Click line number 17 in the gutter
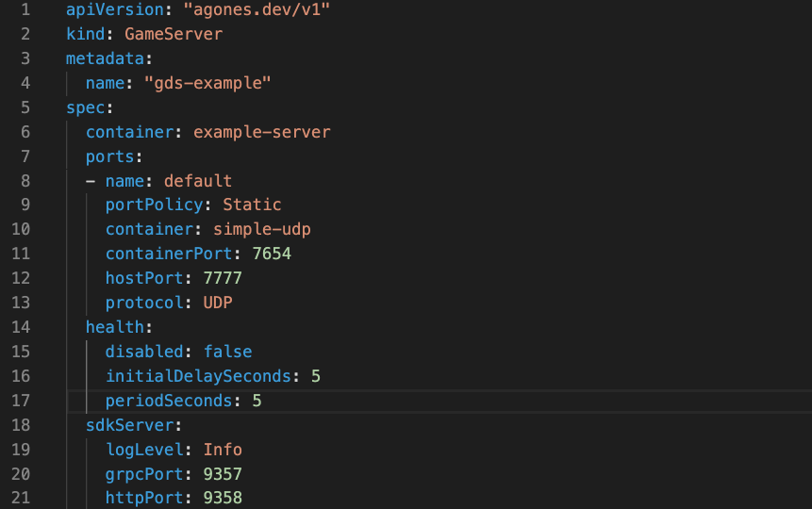The height and width of the screenshot is (509, 812). pyautogui.click(x=21, y=401)
